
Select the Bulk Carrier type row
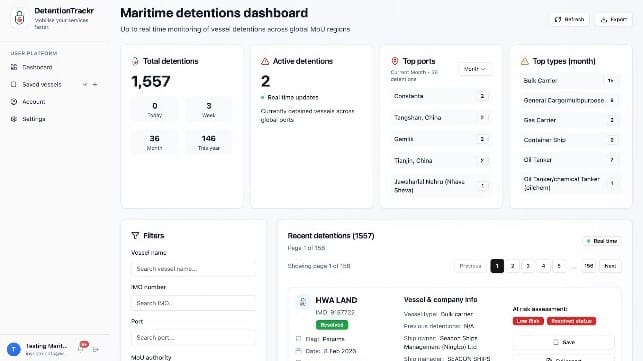570,81
